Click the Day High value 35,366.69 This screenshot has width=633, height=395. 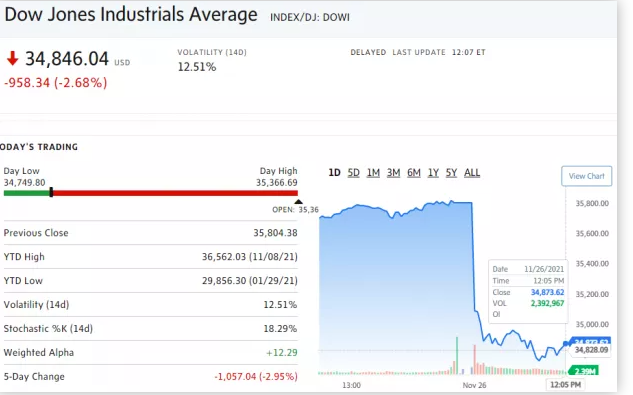pos(277,183)
